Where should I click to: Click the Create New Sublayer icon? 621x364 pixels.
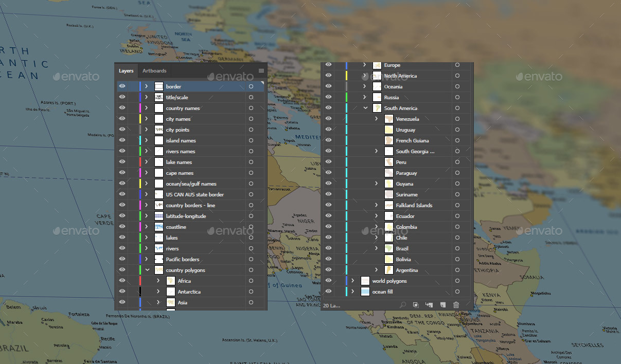pyautogui.click(x=429, y=304)
